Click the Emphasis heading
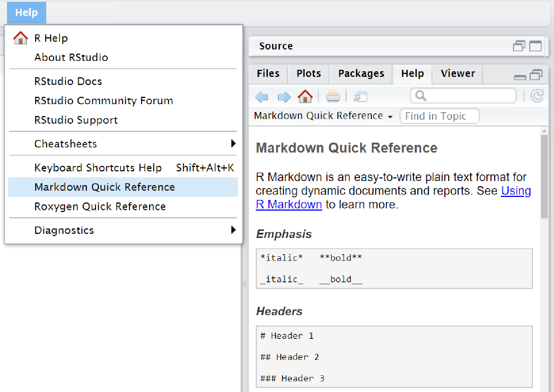 coord(284,234)
